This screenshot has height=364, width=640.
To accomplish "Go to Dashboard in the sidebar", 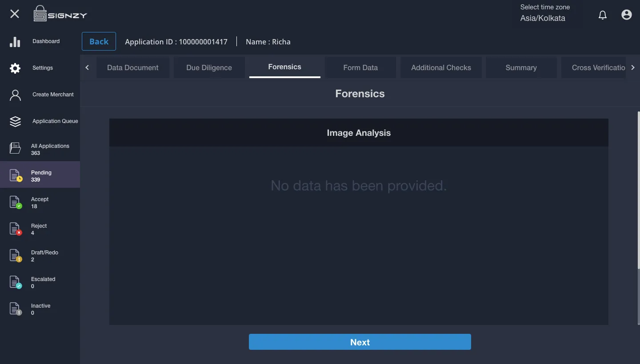I will tap(46, 41).
